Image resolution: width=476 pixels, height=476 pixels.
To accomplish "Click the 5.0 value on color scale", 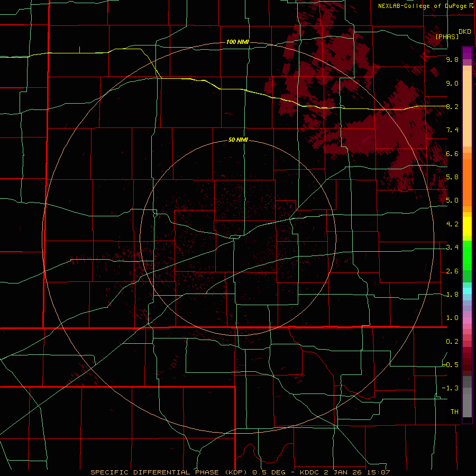I will point(452,200).
